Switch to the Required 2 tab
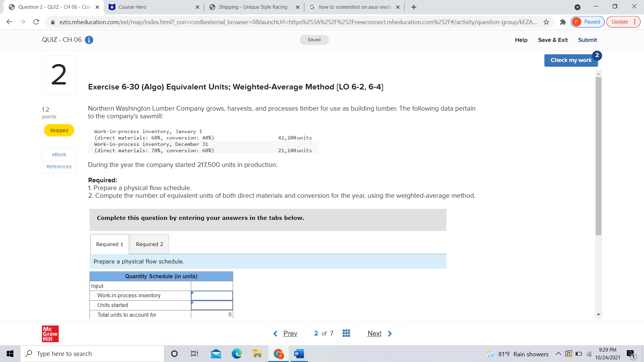 pos(149,244)
